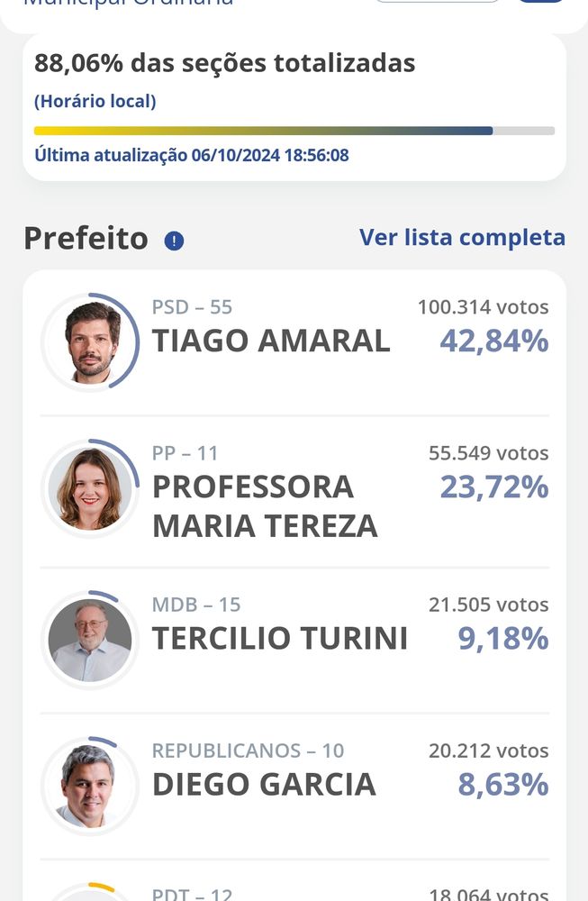Viewport: 588px width, 901px height.
Task: Open the Ver lista completa link
Action: [x=462, y=237]
